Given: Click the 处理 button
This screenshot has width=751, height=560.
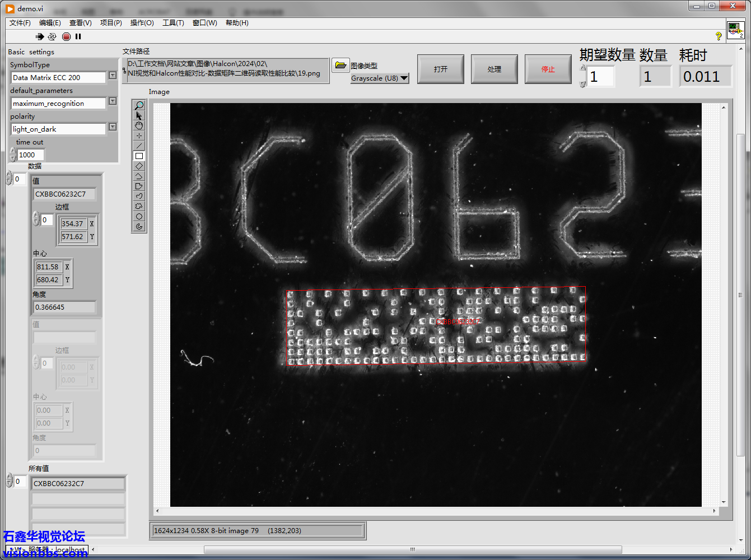Looking at the screenshot, I should (x=494, y=69).
